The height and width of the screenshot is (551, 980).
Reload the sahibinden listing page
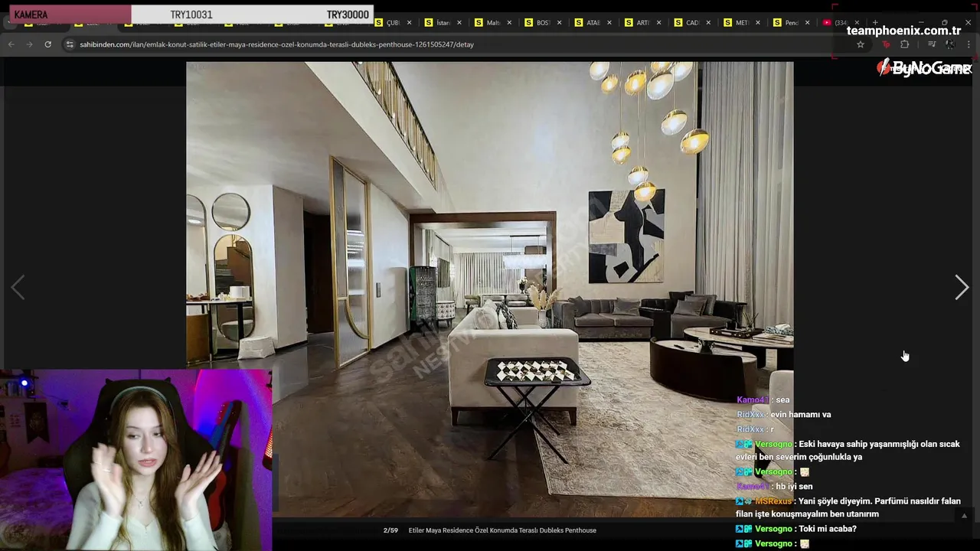coord(47,44)
